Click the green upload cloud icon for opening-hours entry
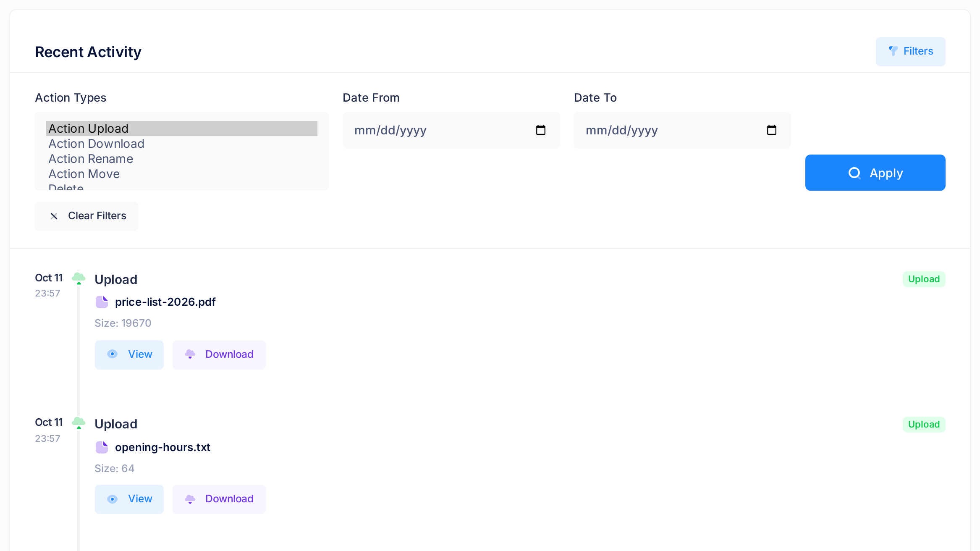Viewport: 980px width, 551px height. (79, 423)
